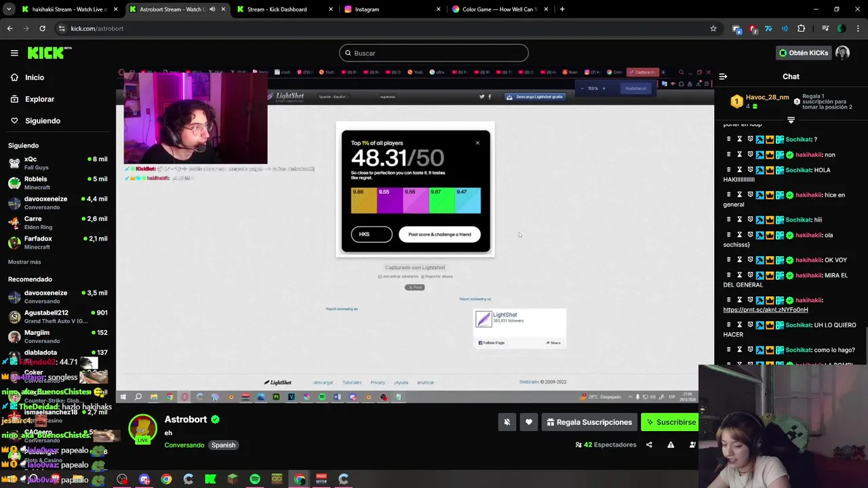Open the Kick hamburger sidebar menu
The image size is (868, 488).
[14, 53]
